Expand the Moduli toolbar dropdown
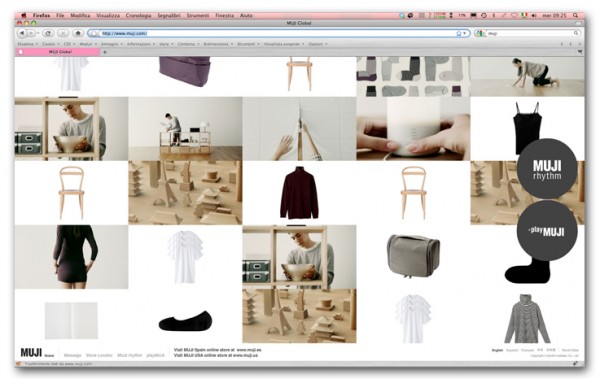Screen dimensions: 600x379 coord(88,44)
